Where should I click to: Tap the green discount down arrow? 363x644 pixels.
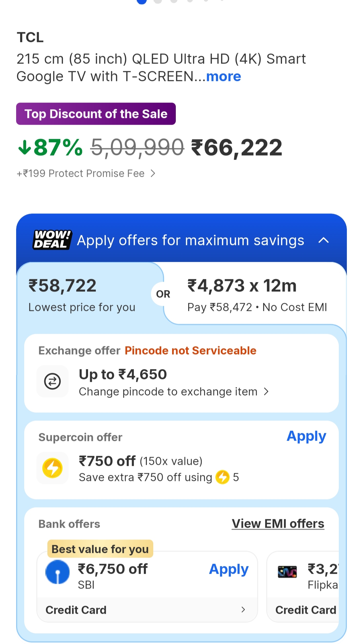[x=25, y=147]
